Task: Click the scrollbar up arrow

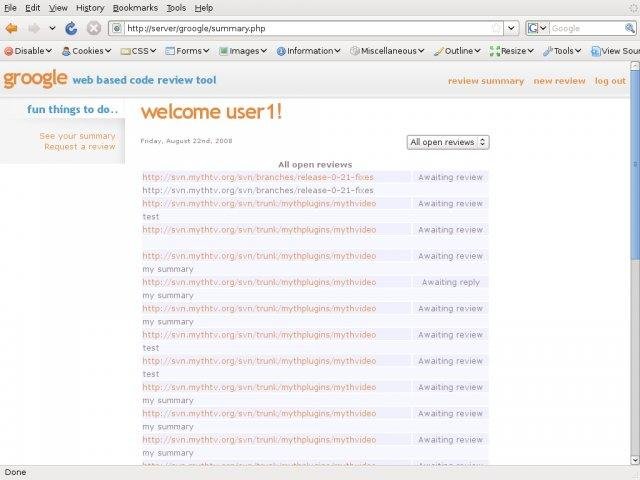Action: pos(635,66)
